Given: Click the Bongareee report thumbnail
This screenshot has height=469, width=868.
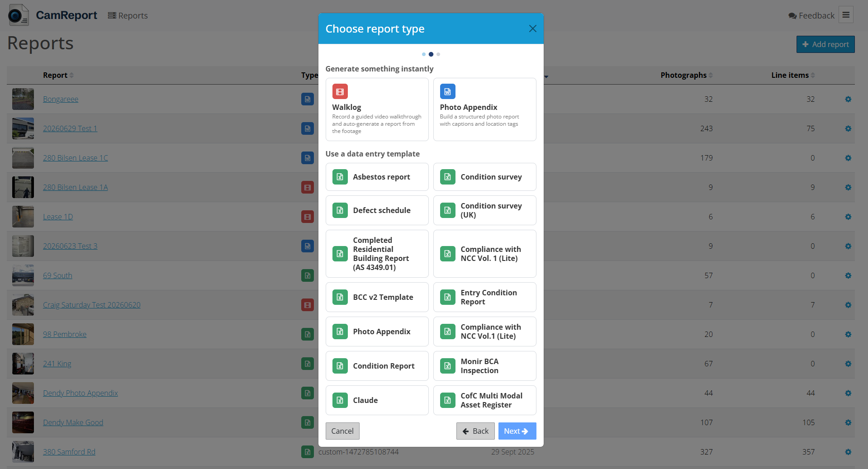Looking at the screenshot, I should point(23,99).
